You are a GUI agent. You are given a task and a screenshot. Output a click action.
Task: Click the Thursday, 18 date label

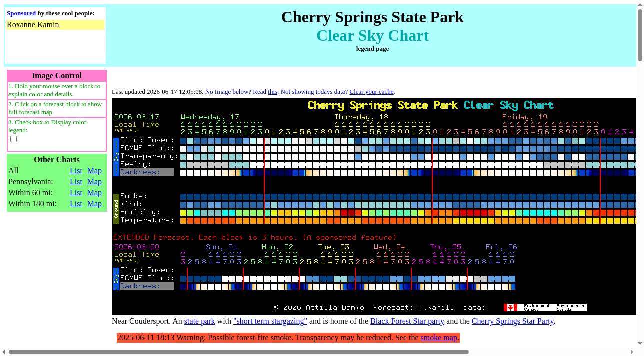click(361, 117)
